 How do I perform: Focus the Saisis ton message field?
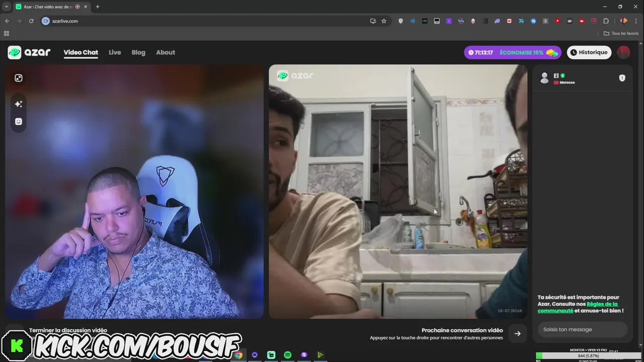pyautogui.click(x=582, y=329)
